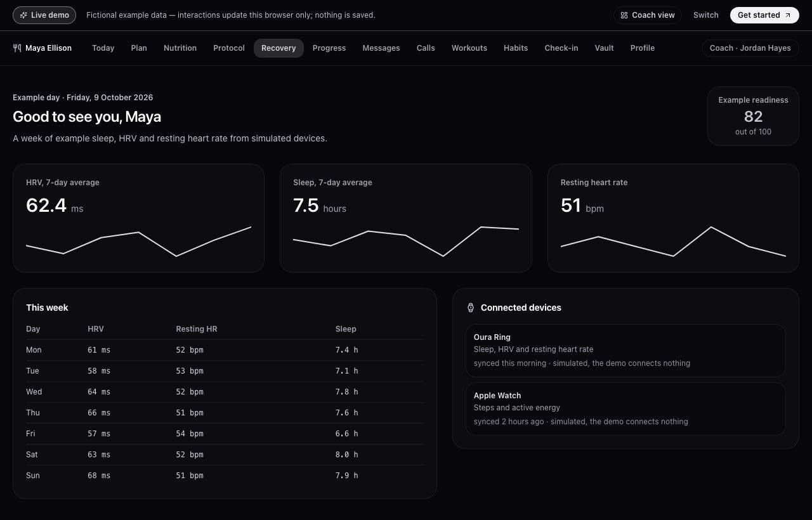
Task: Click the Resting HR column header
Action: click(197, 329)
